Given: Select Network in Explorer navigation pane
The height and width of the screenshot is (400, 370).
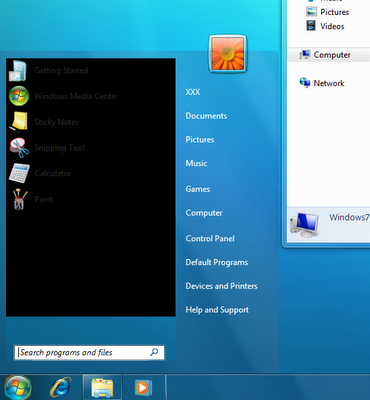Looking at the screenshot, I should pos(329,83).
